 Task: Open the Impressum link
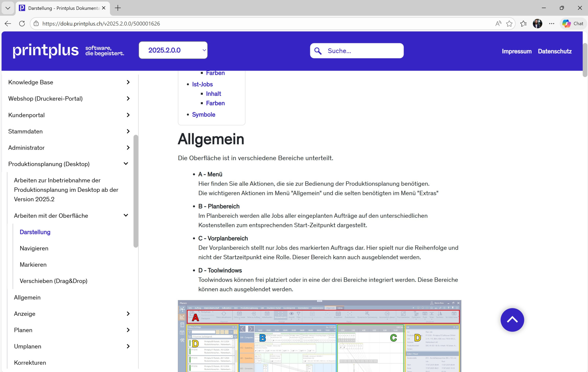pos(517,51)
